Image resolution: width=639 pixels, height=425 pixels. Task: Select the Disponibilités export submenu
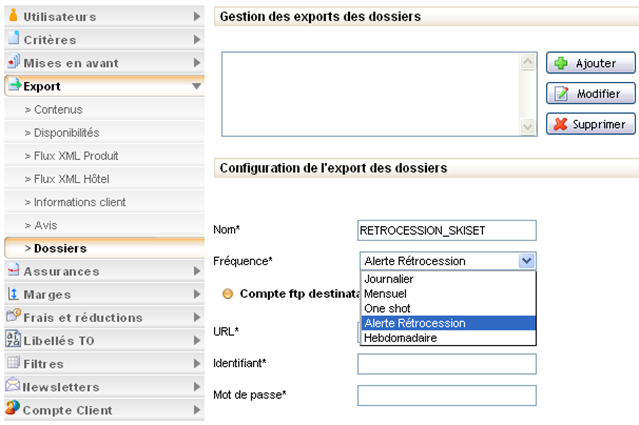click(67, 132)
